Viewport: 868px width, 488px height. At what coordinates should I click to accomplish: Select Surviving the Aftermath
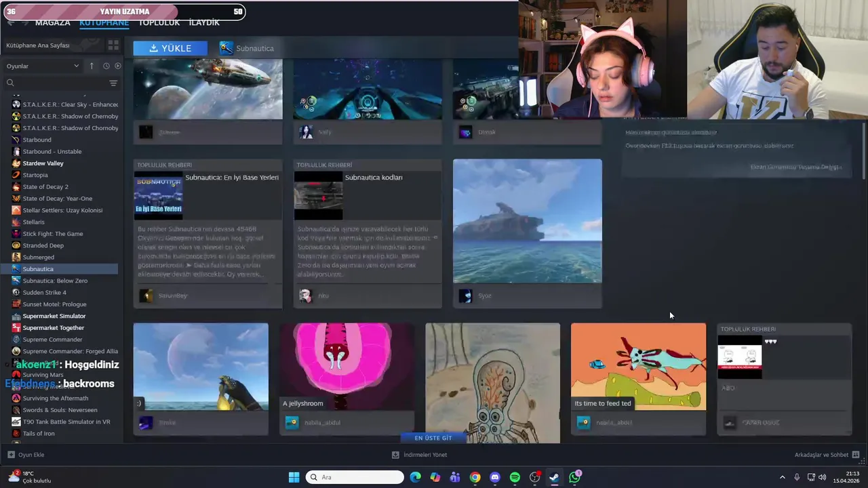(x=56, y=398)
